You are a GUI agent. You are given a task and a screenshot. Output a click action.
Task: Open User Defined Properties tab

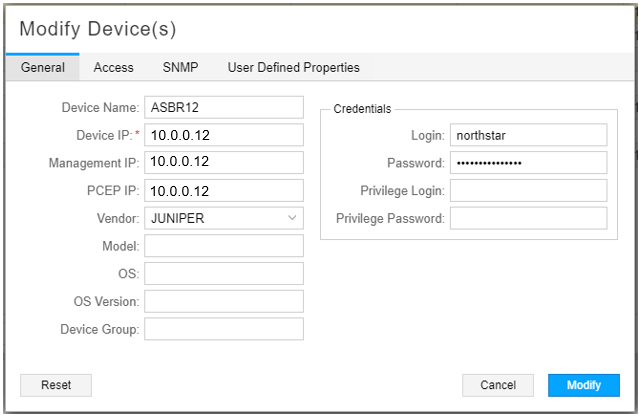[x=294, y=68]
